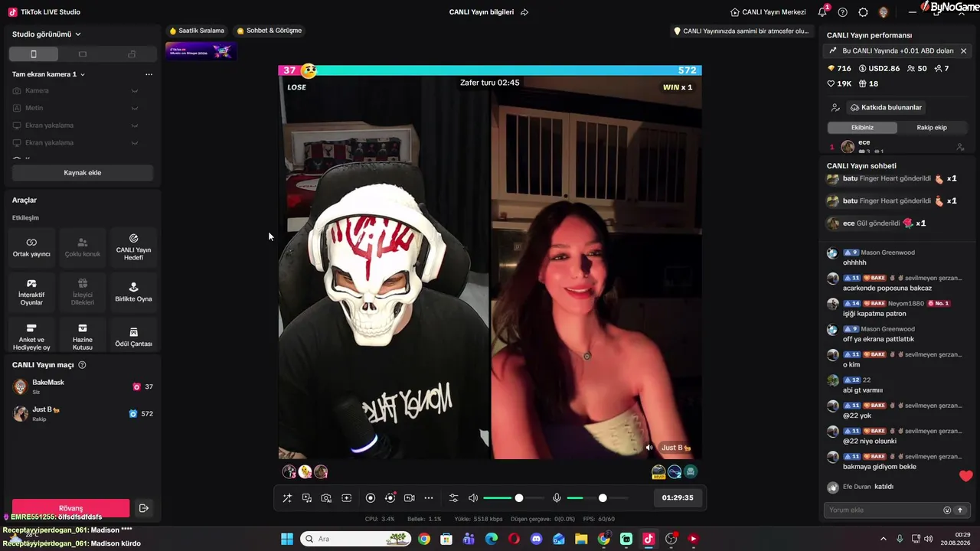The height and width of the screenshot is (551, 980).
Task: Mute the microphone
Action: [557, 498]
